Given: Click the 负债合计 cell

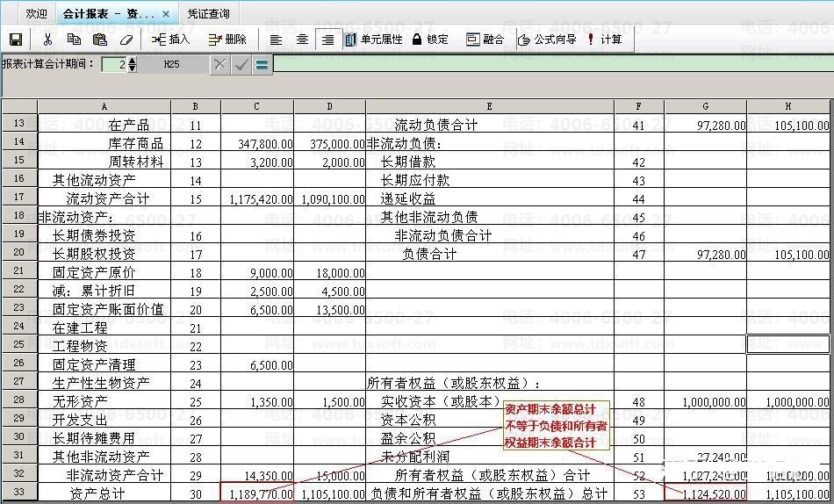Looking at the screenshot, I should click(x=490, y=254).
